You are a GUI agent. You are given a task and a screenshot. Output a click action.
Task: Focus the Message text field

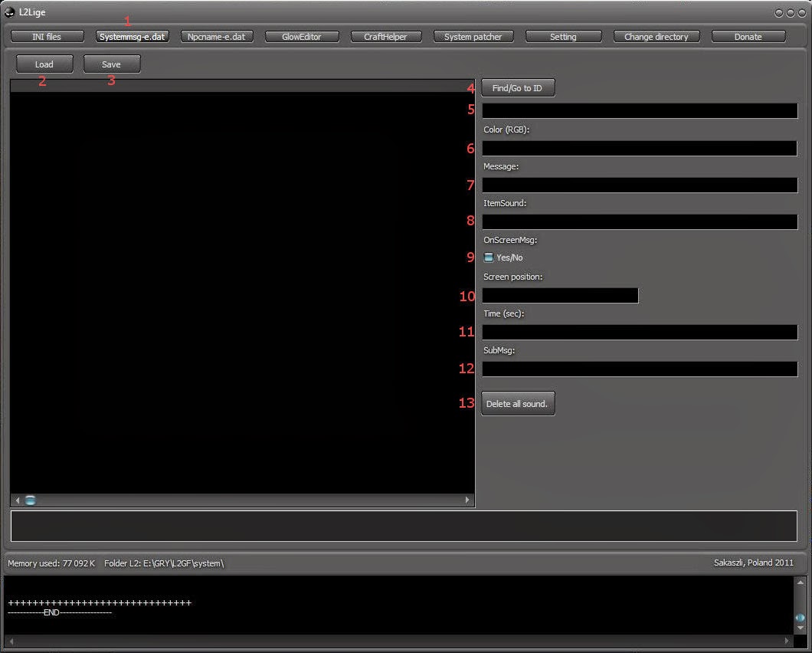coord(639,185)
